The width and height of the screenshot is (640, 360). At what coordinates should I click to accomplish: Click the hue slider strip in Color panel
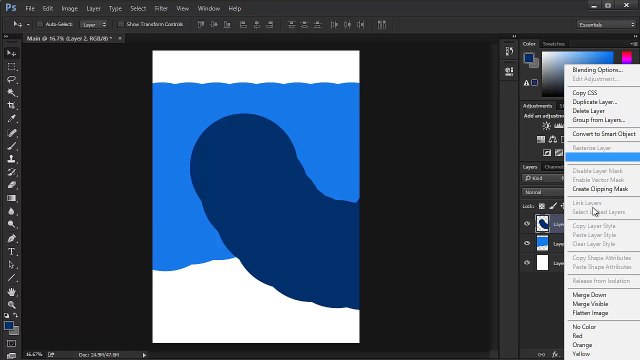click(626, 58)
